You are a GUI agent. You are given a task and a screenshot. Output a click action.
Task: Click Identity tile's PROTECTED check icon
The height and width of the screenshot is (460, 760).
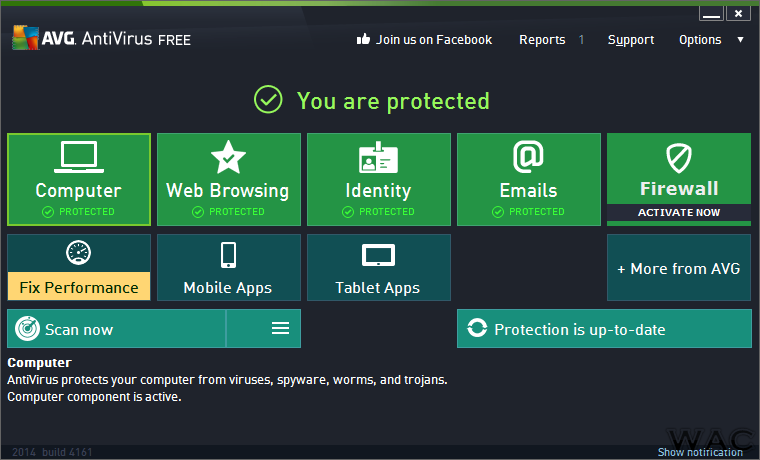click(348, 212)
